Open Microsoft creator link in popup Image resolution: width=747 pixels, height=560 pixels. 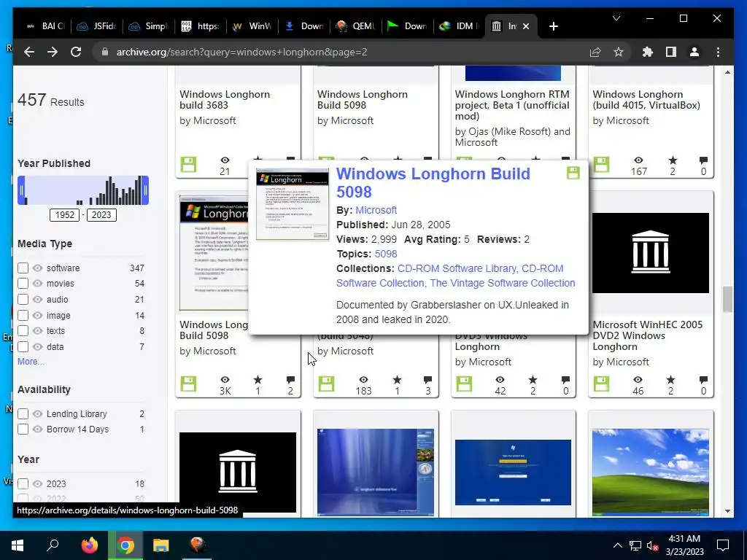[x=376, y=210]
